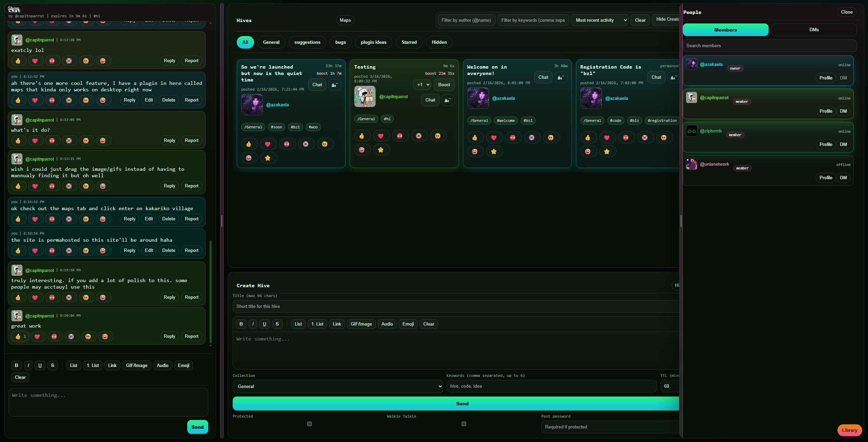868x442 pixels.
Task: Toggle underline in chat message toolbar
Action: coord(40,366)
